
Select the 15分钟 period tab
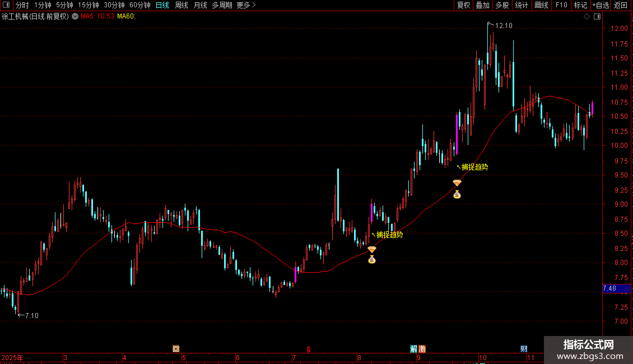[x=89, y=5]
